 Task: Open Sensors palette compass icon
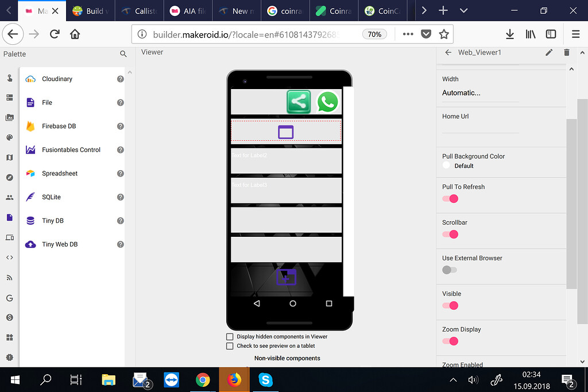pyautogui.click(x=10, y=177)
